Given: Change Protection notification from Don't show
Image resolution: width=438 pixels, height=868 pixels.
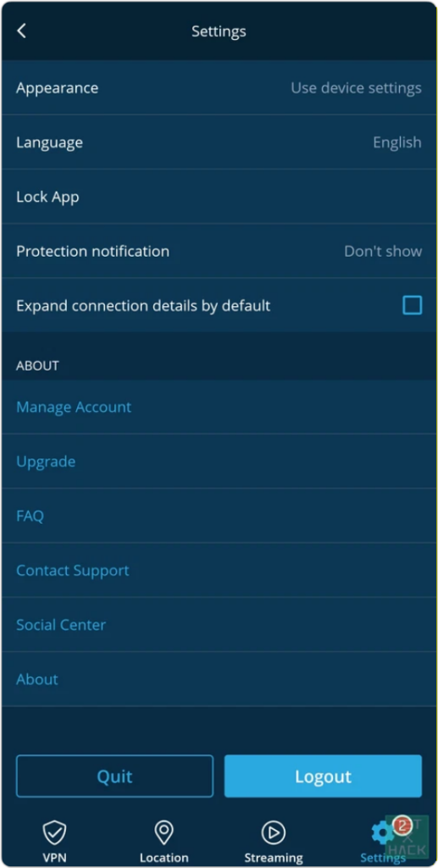Looking at the screenshot, I should [219, 251].
